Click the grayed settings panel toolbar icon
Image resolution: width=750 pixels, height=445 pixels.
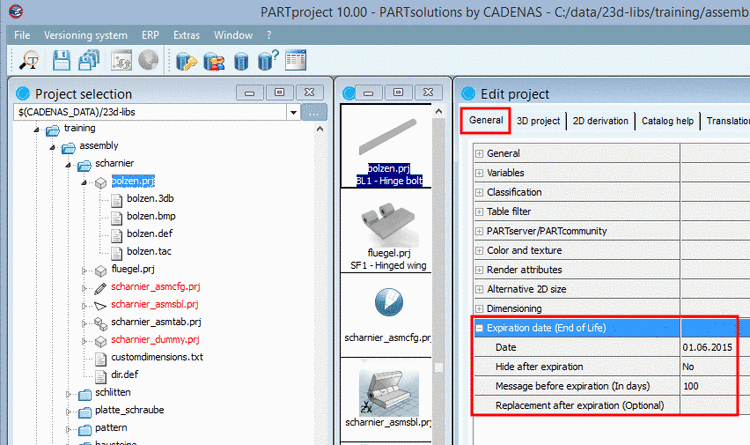pos(121,60)
